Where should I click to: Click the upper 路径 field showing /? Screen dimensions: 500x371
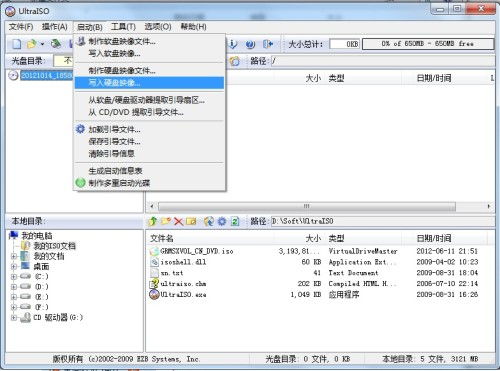point(383,61)
